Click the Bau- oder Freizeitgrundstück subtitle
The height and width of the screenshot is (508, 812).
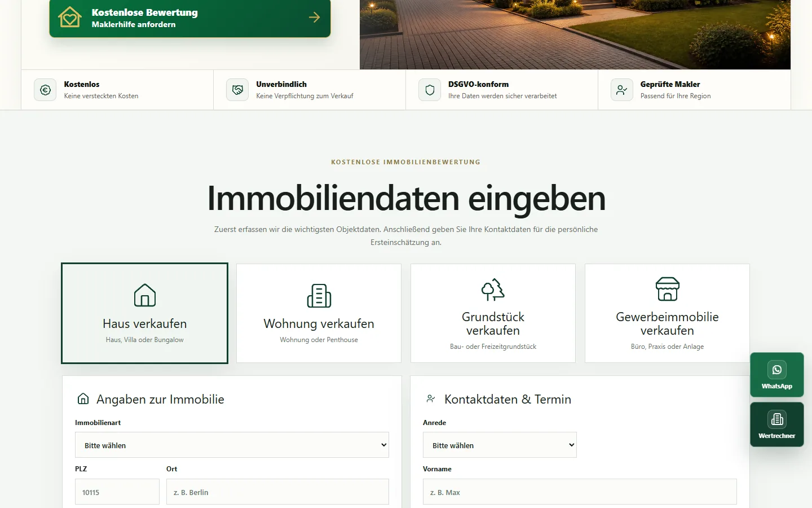493,347
